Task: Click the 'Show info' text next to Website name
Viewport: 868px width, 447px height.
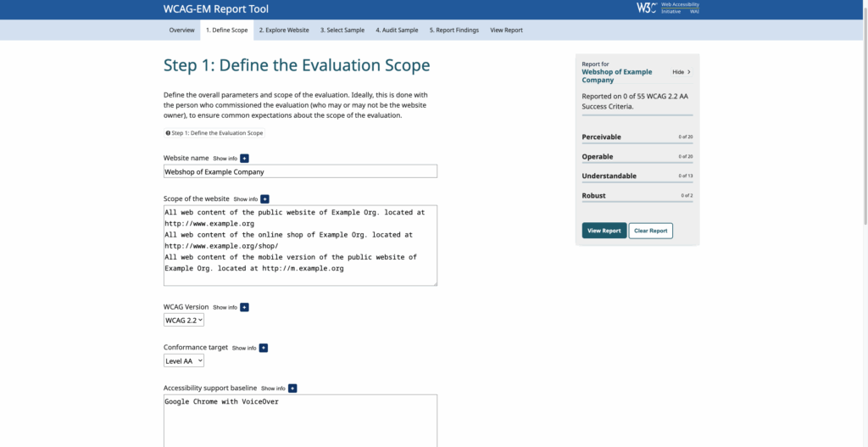Action: [225, 159]
